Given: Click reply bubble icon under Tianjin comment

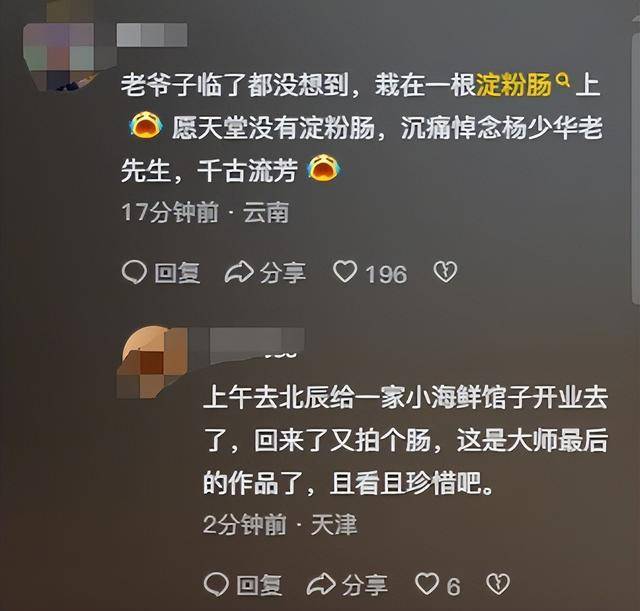Looking at the screenshot, I should (x=216, y=584).
